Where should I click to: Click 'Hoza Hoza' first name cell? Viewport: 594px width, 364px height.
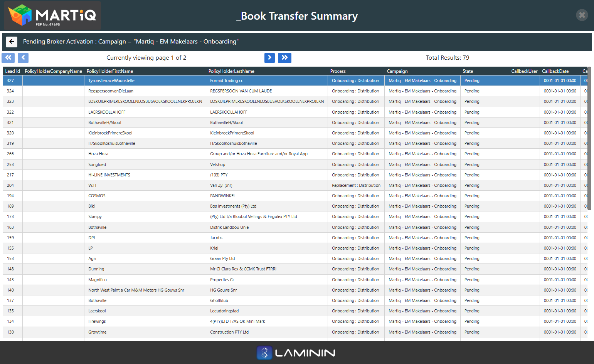[145, 154]
